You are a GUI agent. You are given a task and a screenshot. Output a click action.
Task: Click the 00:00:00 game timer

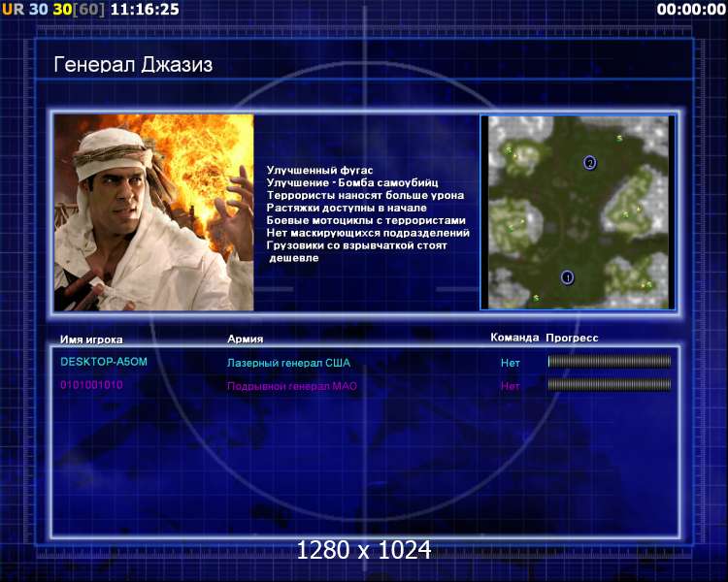691,10
